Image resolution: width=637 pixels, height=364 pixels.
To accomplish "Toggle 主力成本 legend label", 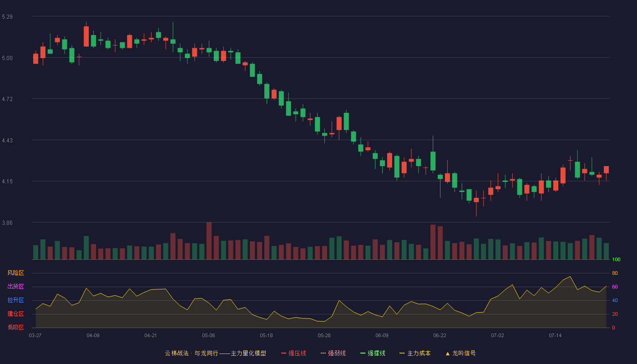I will (x=419, y=353).
